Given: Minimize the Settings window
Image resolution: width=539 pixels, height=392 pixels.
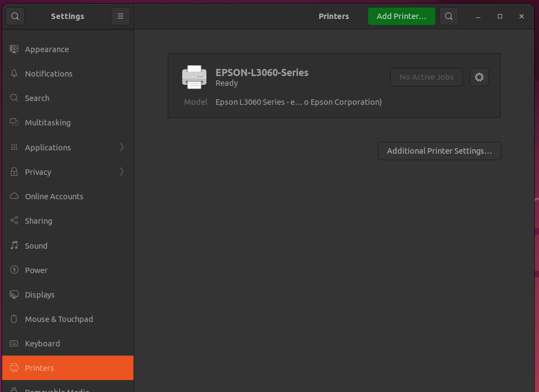Looking at the screenshot, I should (478, 16).
